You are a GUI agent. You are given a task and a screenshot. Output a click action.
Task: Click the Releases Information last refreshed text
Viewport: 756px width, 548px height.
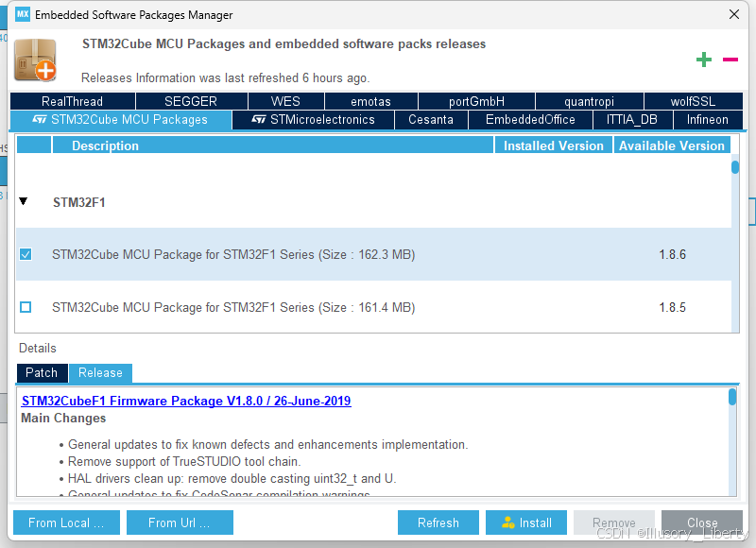[x=225, y=78]
